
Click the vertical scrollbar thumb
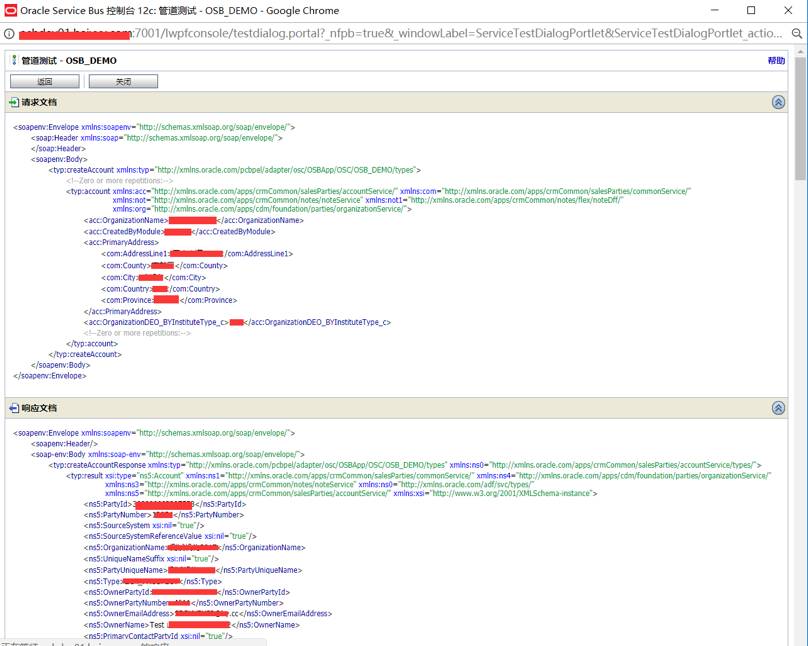[x=800, y=118]
